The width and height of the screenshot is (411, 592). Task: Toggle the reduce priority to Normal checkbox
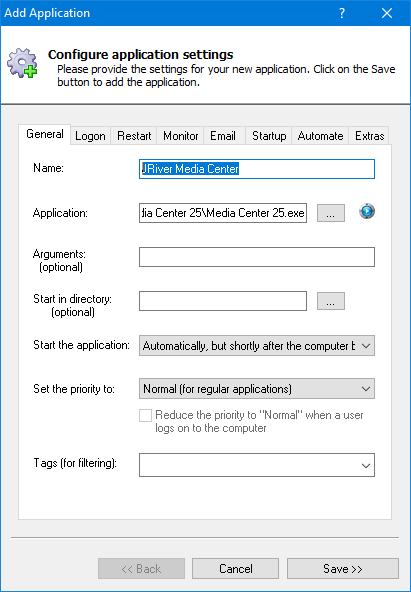pos(145,415)
